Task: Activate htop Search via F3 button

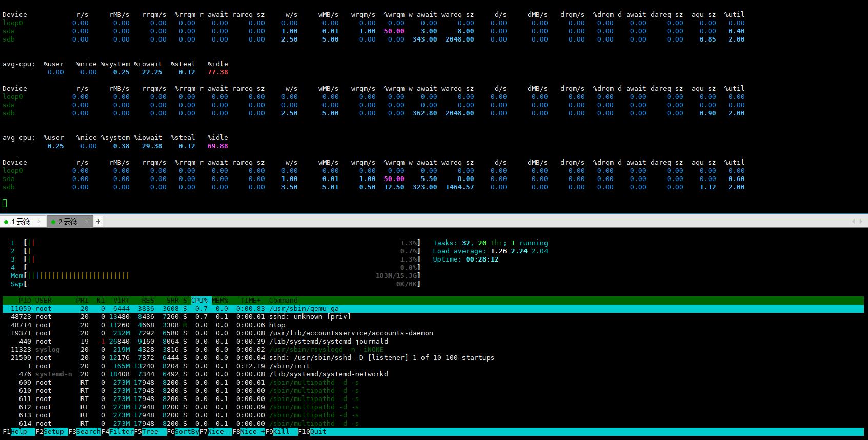Action: pos(85,432)
